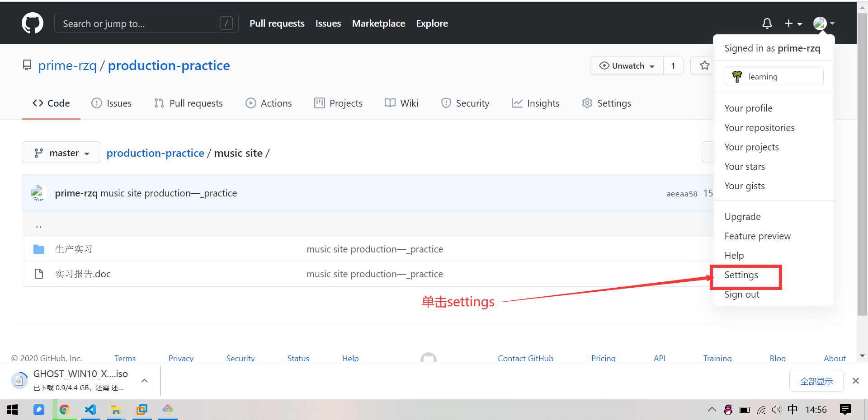Open the create new plus dropdown
The image size is (868, 420).
[x=793, y=23]
